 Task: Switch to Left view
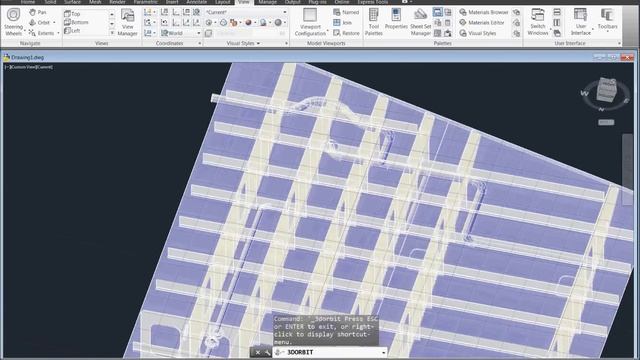click(x=72, y=31)
